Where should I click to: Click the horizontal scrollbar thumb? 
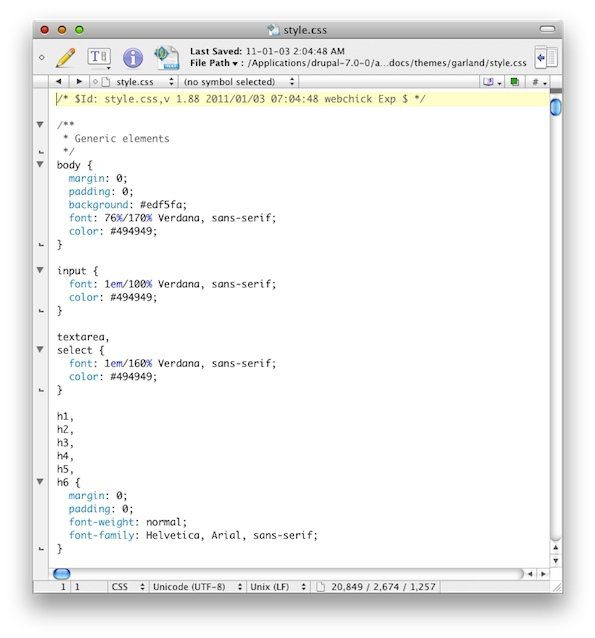61,574
